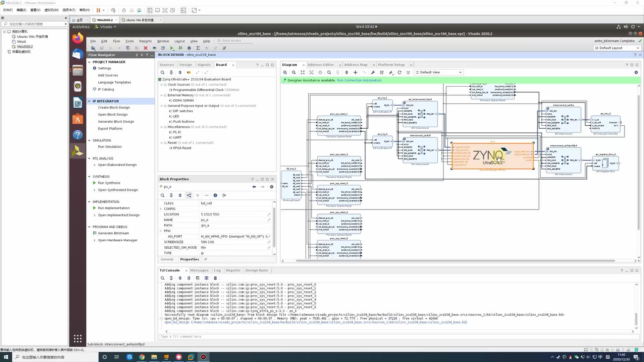Expand Open Synthesized Design entry
The height and width of the screenshot is (362, 644).
[94, 190]
